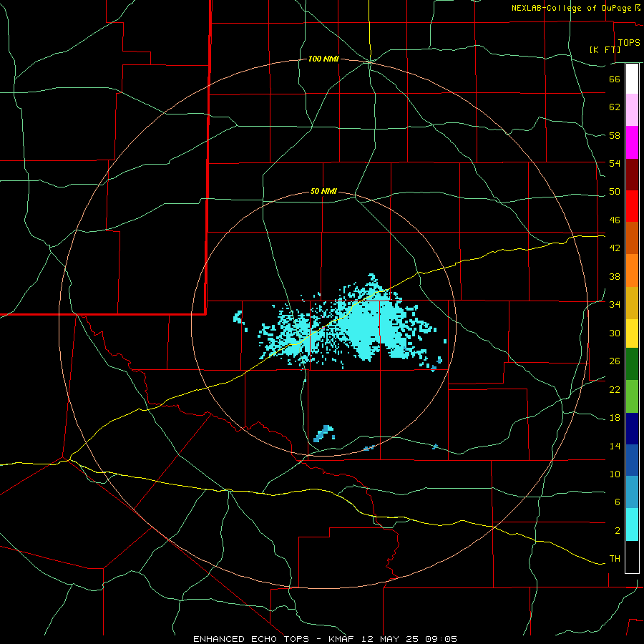The width and height of the screenshot is (644, 644).
Task: Click the 'TOPS' legend title
Action: point(629,43)
